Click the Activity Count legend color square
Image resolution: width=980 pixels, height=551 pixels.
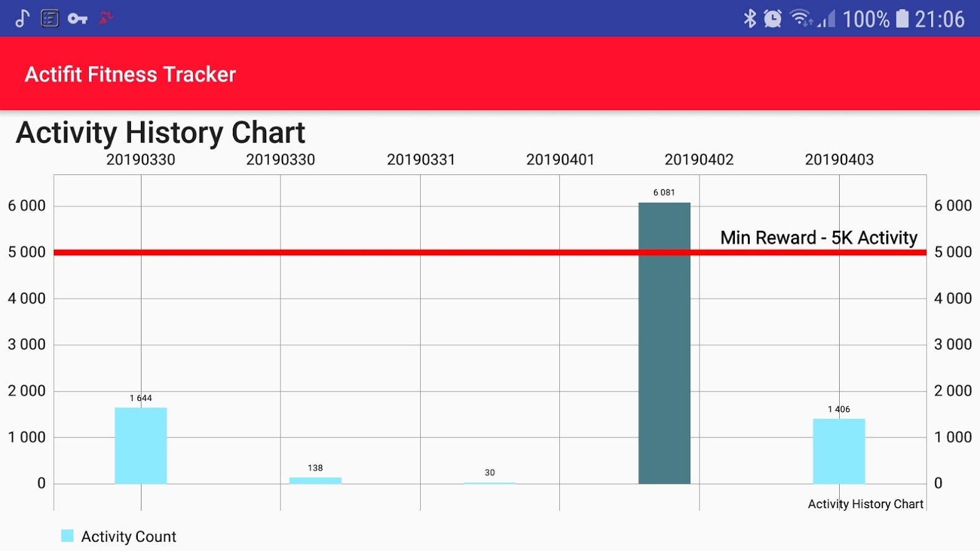point(67,536)
